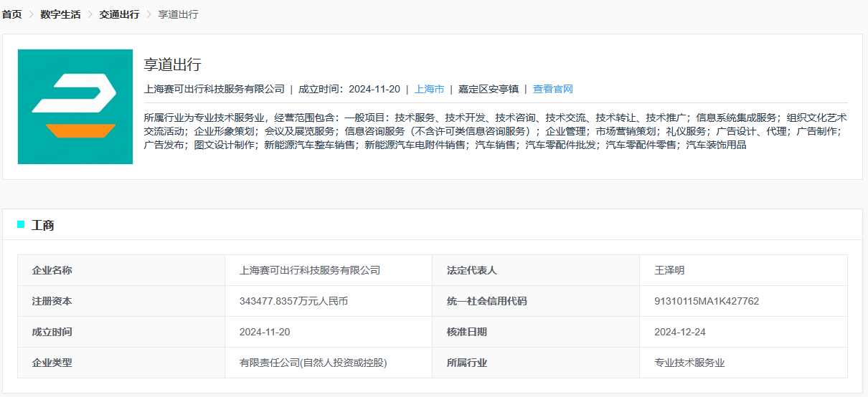
Task: Click the 工商 section heading
Action: point(43,226)
